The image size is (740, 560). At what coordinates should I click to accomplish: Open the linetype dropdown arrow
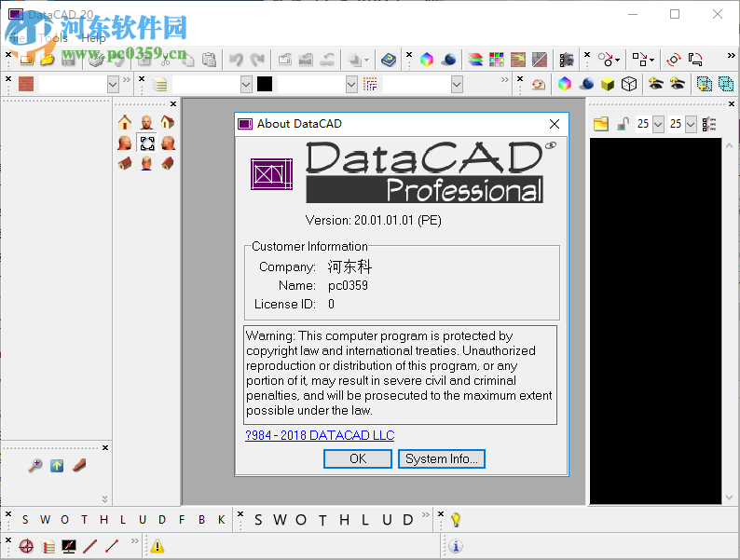tap(457, 85)
